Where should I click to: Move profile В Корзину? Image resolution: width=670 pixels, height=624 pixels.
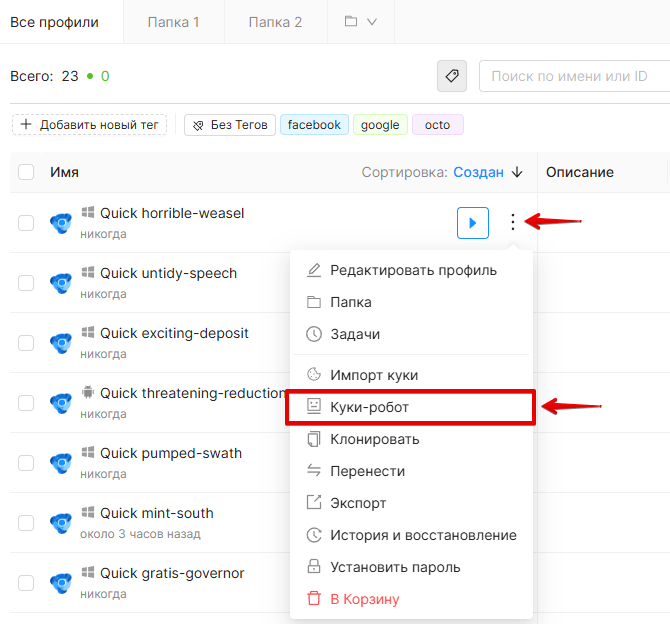[411, 599]
